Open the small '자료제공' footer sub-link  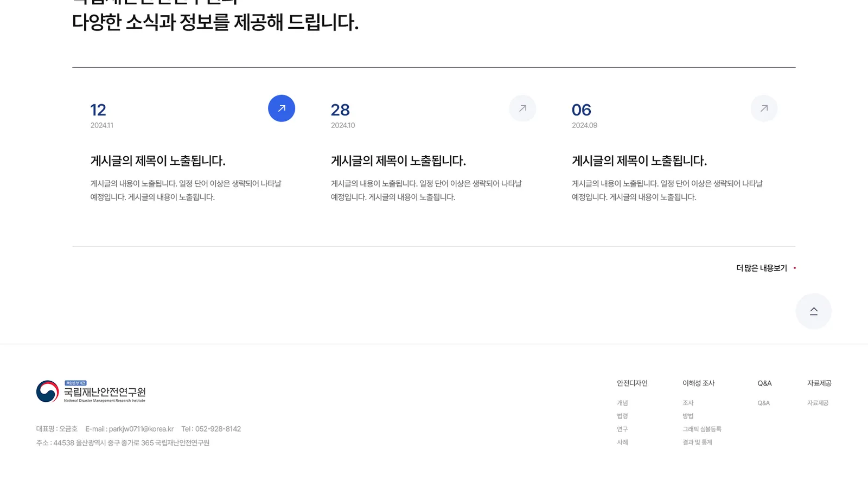(x=818, y=403)
